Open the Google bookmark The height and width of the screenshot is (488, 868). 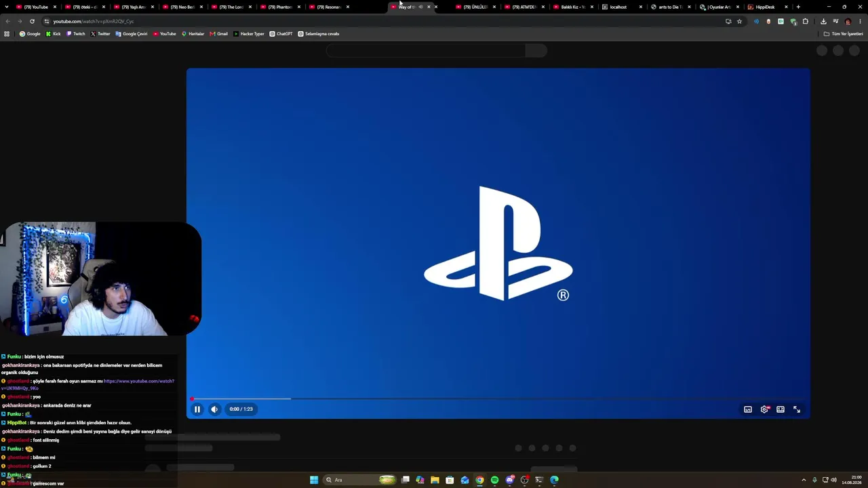(x=30, y=34)
